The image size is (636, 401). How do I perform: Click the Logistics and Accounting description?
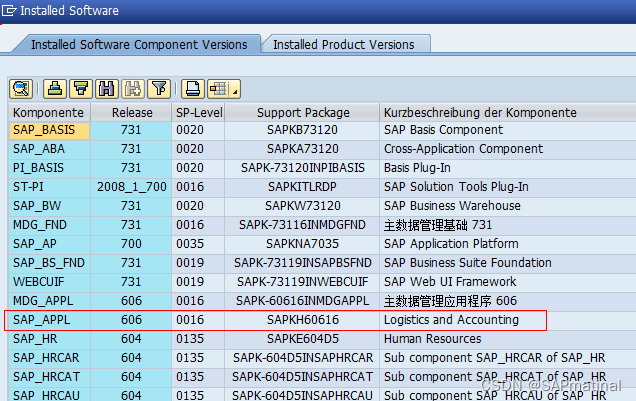pyautogui.click(x=451, y=320)
